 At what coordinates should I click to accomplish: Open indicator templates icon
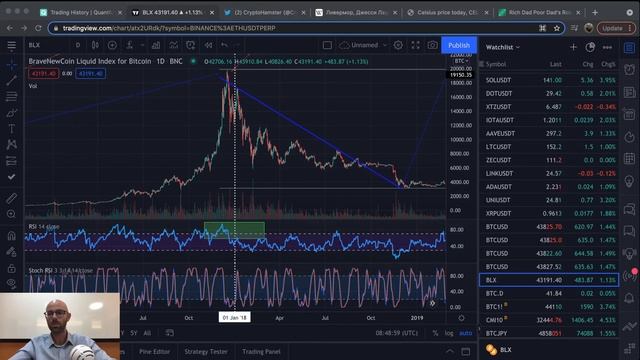[173, 45]
